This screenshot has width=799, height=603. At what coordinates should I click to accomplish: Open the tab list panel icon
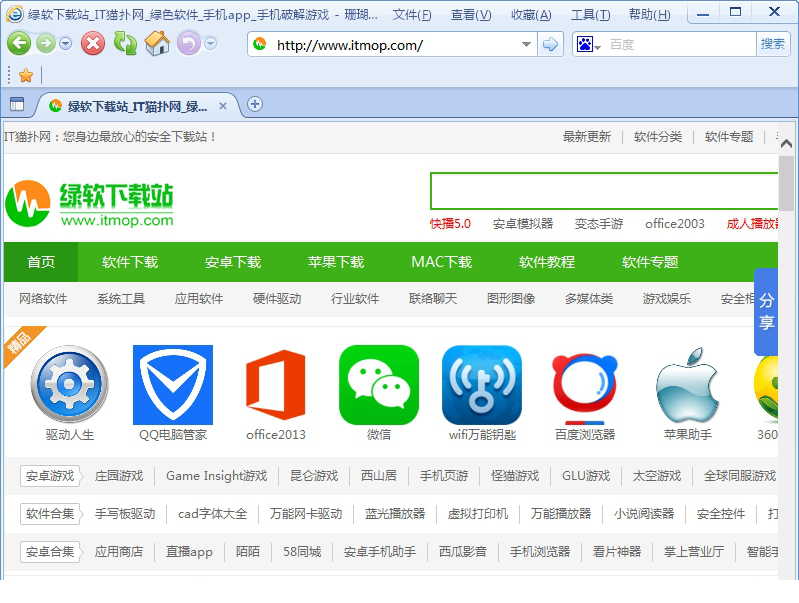click(x=17, y=104)
